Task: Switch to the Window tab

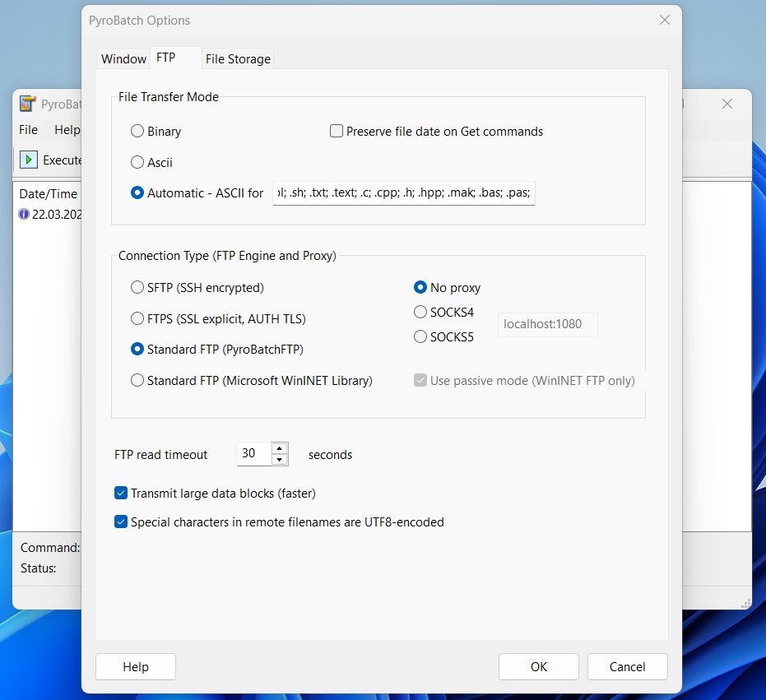Action: click(x=123, y=59)
